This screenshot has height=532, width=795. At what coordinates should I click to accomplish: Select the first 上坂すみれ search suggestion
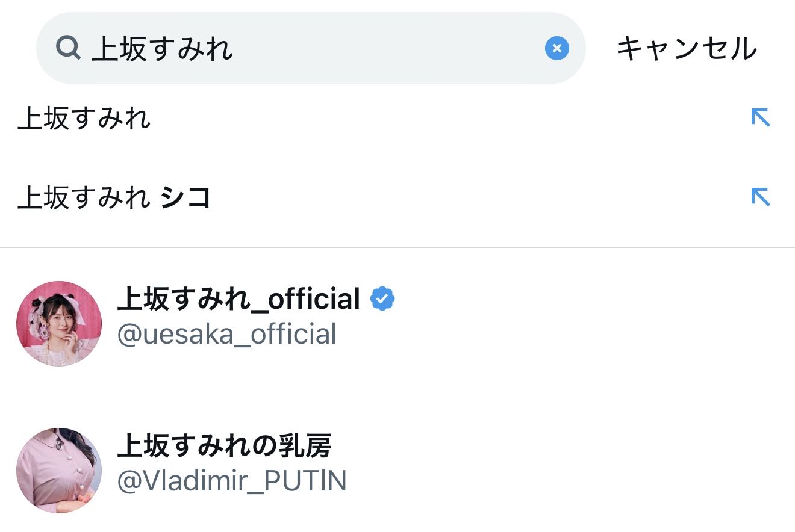(84, 118)
